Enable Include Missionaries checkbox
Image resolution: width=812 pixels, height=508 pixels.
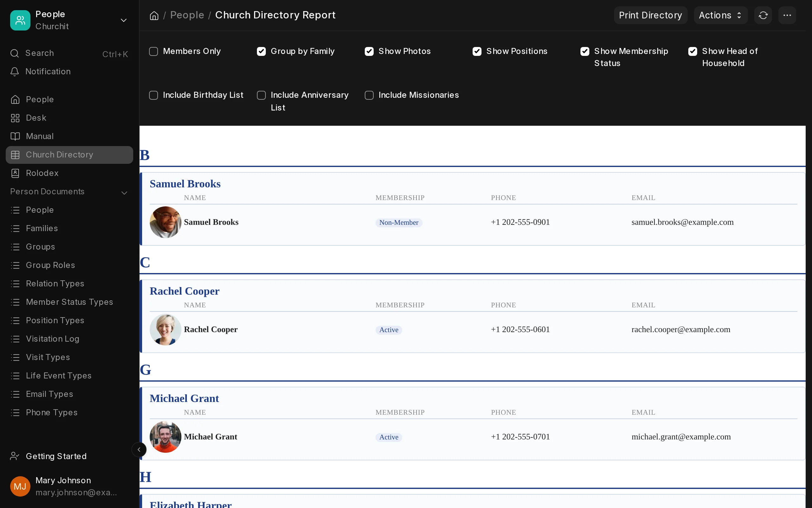pos(369,96)
